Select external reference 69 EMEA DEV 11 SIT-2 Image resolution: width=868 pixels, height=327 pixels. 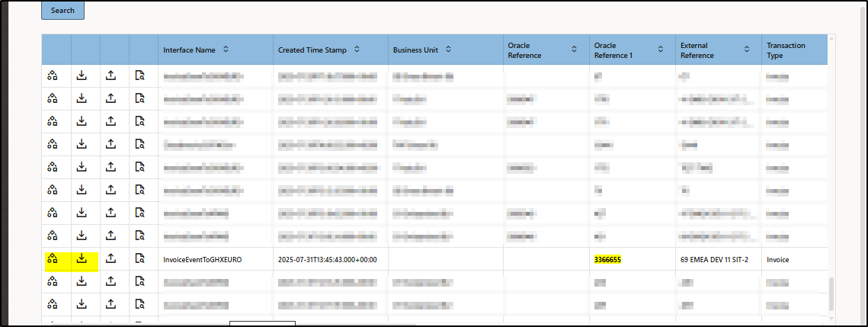coord(714,259)
